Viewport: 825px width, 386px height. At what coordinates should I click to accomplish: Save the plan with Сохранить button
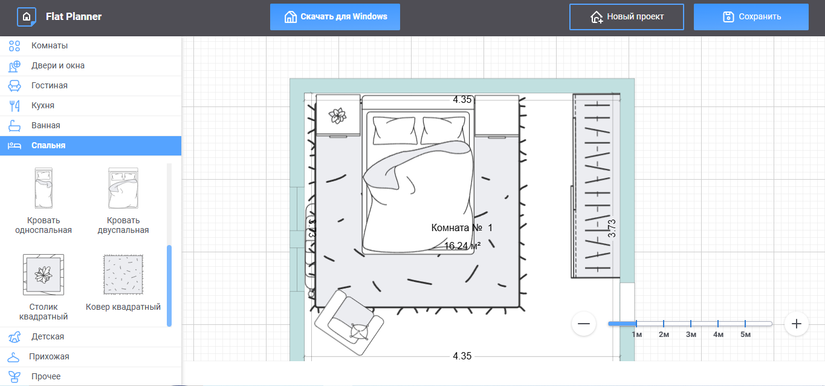[x=751, y=17]
